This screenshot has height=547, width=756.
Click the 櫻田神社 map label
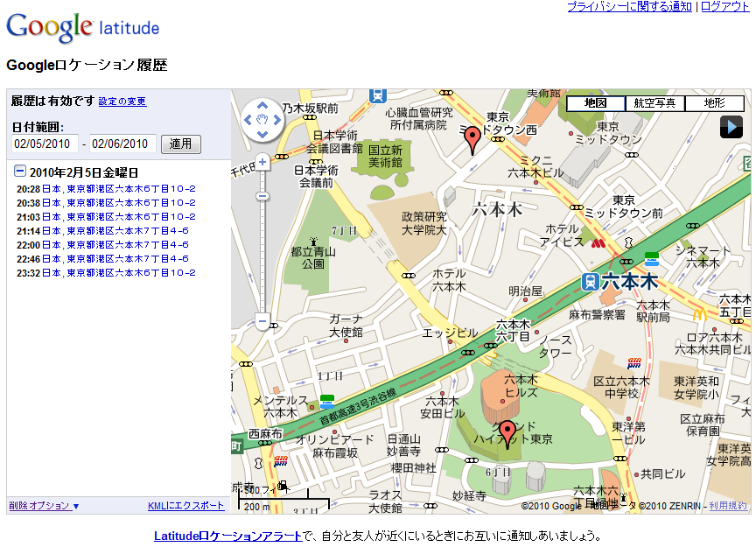click(x=413, y=468)
